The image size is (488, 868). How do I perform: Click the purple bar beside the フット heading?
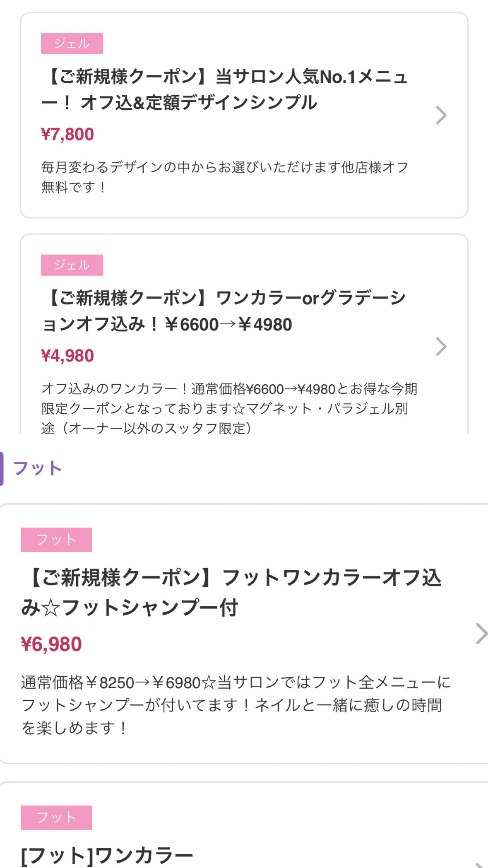[2, 468]
